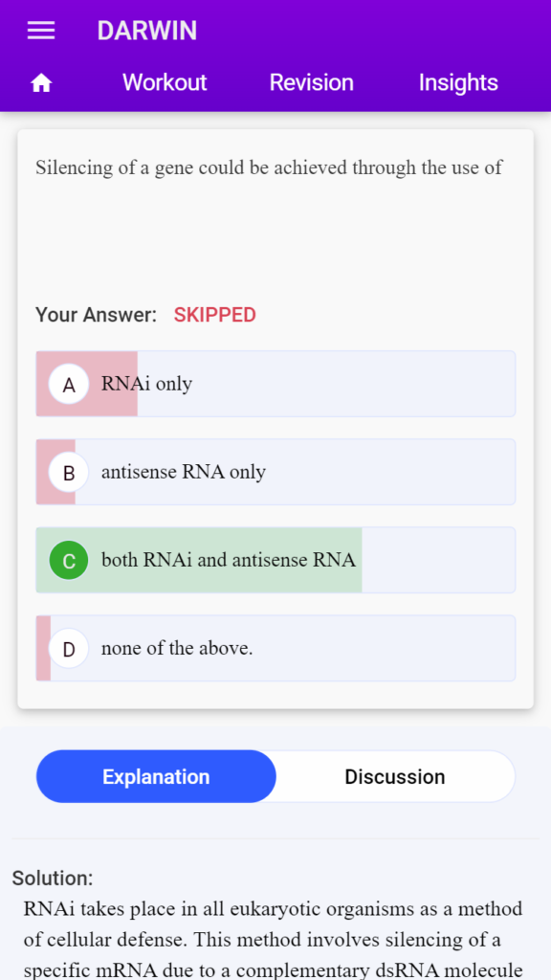551x980 pixels.
Task: Click the question text about gene silencing
Action: 269,167
